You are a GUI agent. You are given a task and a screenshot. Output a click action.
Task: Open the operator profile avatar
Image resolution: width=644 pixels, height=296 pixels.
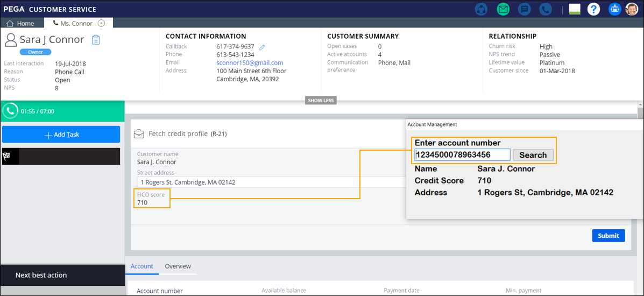632,9
